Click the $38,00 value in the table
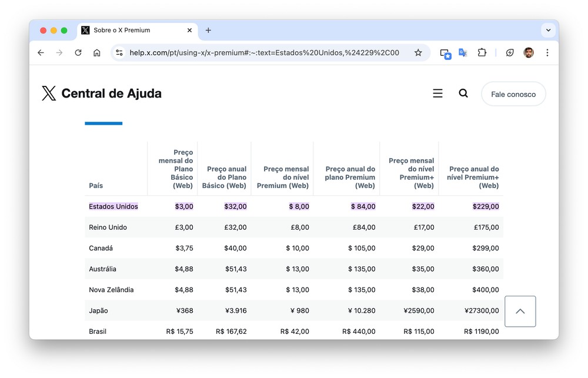Screen dimensions: 588x378 click(x=423, y=290)
